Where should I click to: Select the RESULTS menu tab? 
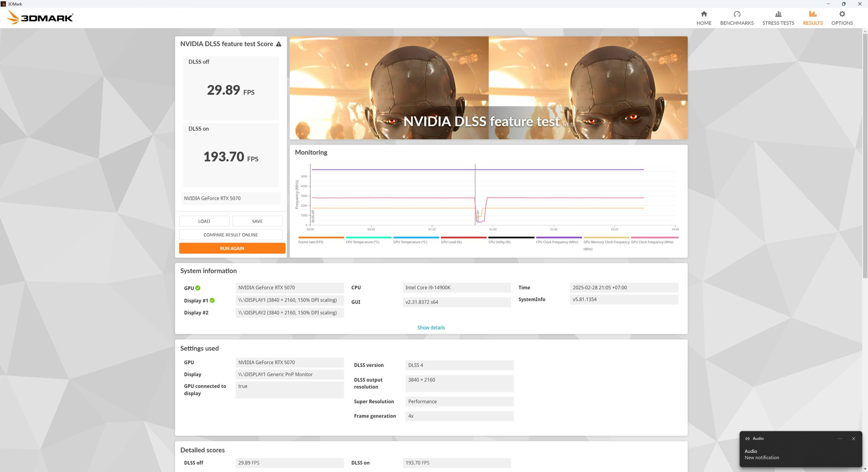[813, 17]
